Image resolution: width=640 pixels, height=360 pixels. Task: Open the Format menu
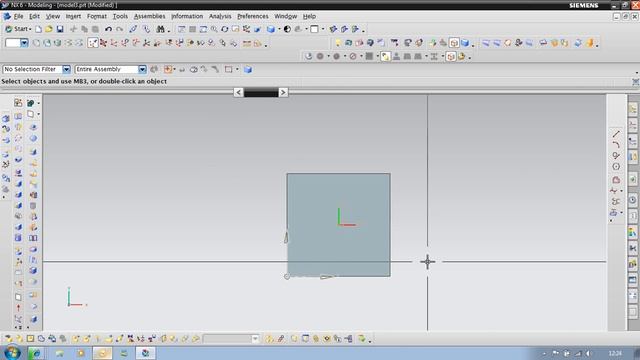[x=97, y=16]
